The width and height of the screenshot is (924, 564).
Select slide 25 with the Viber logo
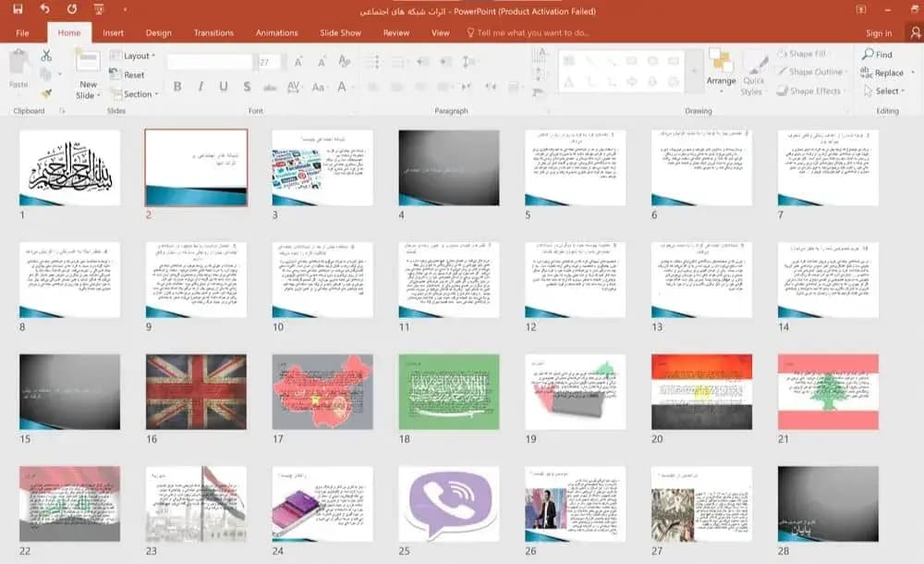[449, 504]
